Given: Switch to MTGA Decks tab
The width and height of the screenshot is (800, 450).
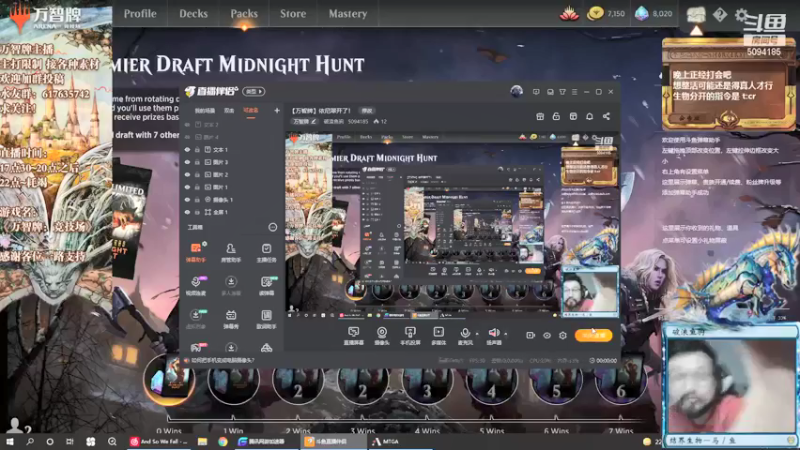Looking at the screenshot, I should [x=193, y=14].
